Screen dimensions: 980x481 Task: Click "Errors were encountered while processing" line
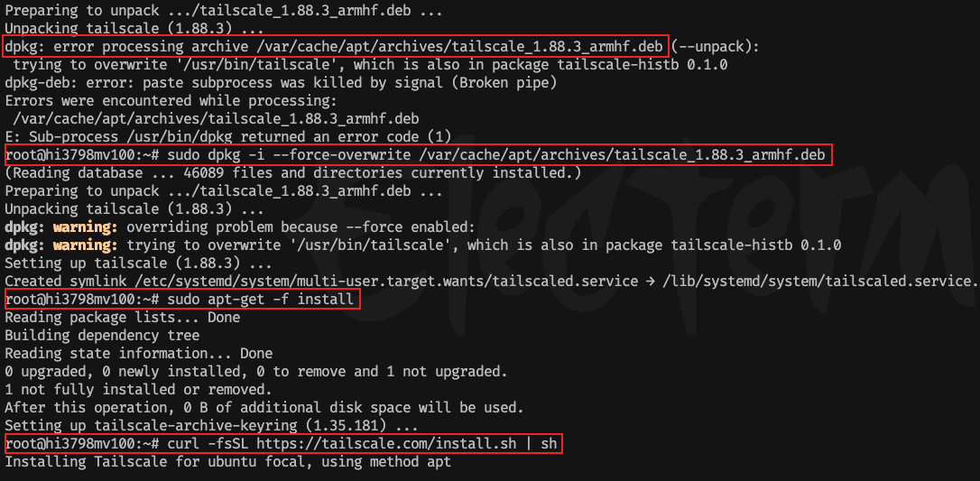[x=171, y=100]
